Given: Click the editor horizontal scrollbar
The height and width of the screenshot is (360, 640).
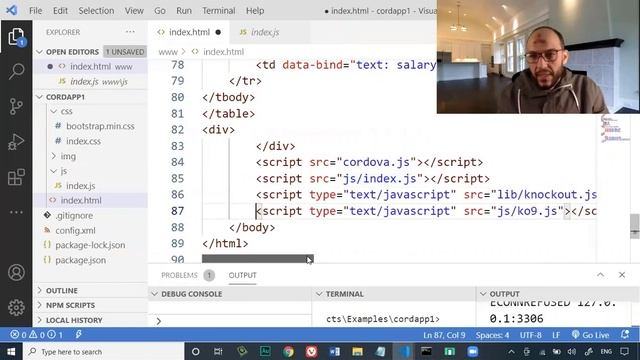Looking at the screenshot, I should (x=258, y=259).
